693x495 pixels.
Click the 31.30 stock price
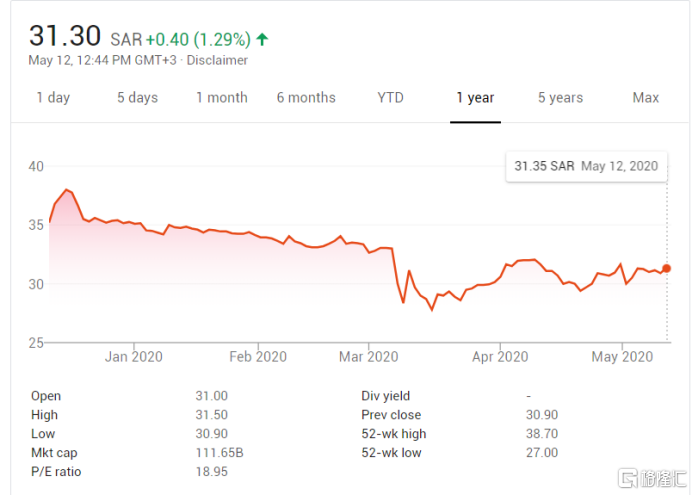coord(65,36)
